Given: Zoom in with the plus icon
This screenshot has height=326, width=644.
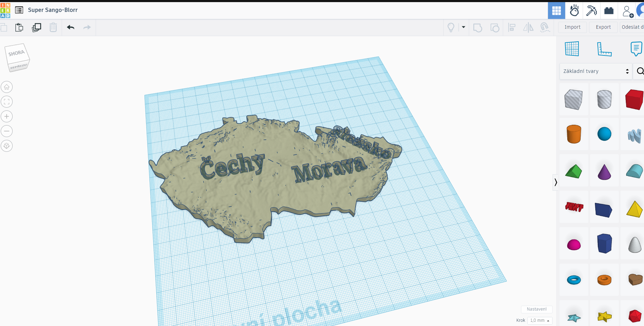Looking at the screenshot, I should pos(7,116).
